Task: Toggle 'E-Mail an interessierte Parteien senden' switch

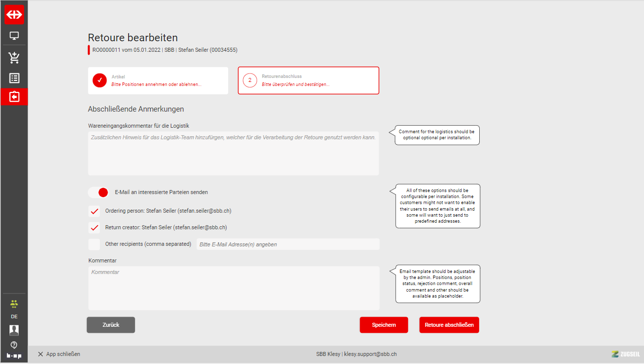Action: pyautogui.click(x=98, y=192)
